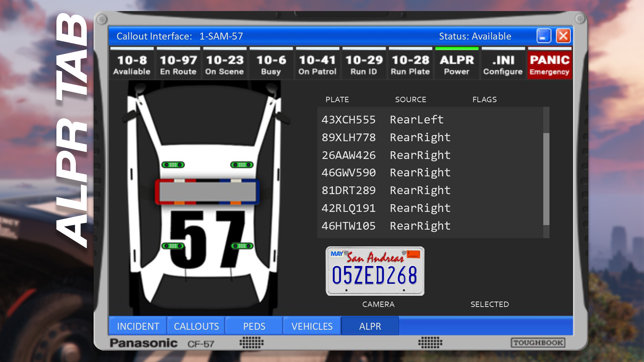This screenshot has width=644, height=362.
Task: Open the CALLOUTS tab
Action: 196,326
